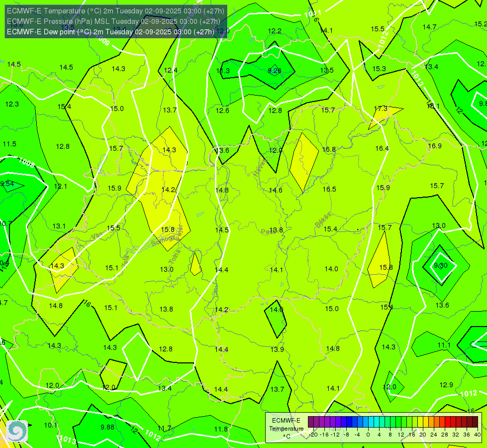Click the 16.8 temperature value
This screenshot has height=448, width=487.
pos(329,149)
